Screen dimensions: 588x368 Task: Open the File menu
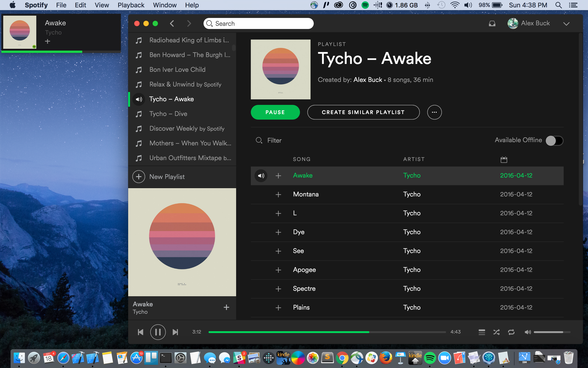pyautogui.click(x=61, y=5)
